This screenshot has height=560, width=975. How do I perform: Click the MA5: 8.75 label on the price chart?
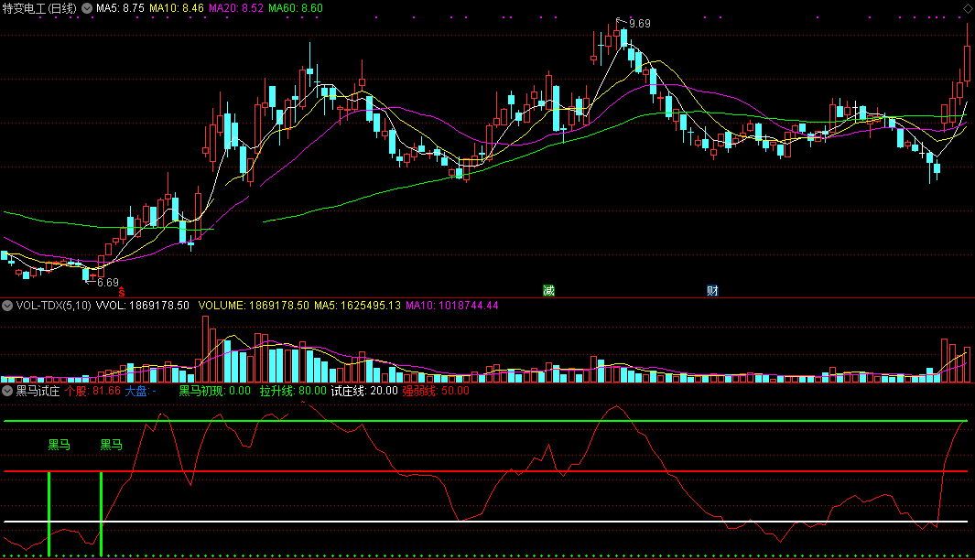coord(120,9)
